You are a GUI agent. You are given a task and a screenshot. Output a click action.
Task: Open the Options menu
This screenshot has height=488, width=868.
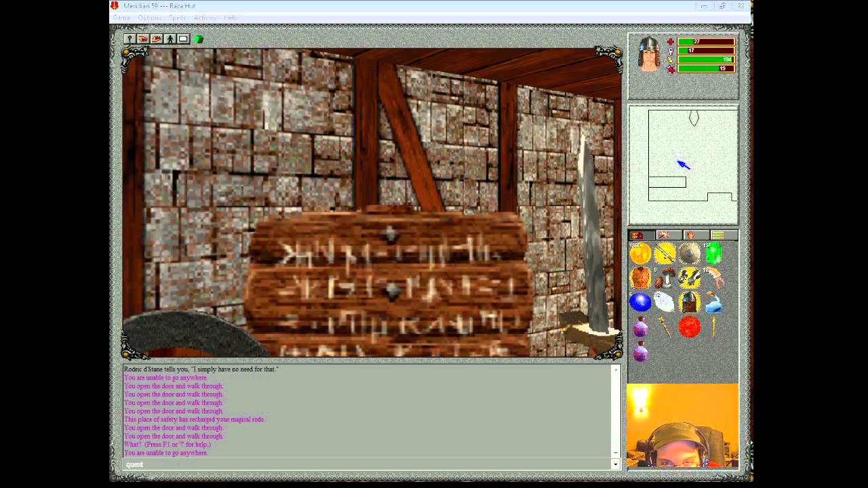[149, 18]
